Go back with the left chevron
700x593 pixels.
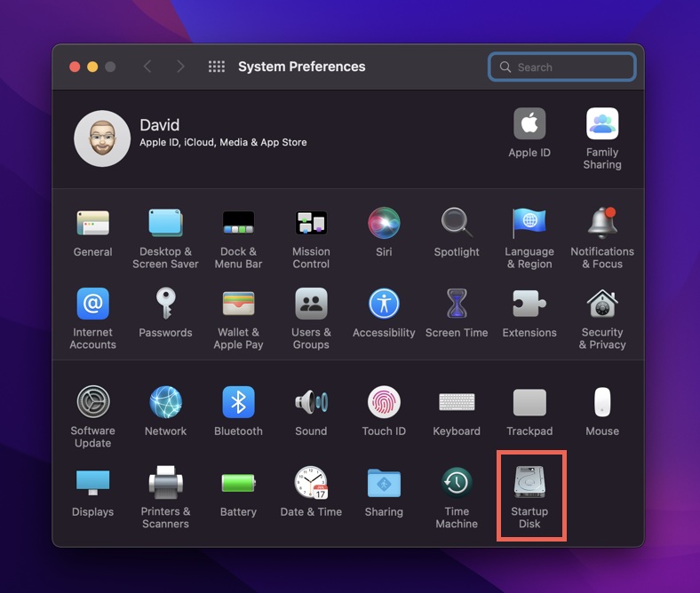point(147,67)
